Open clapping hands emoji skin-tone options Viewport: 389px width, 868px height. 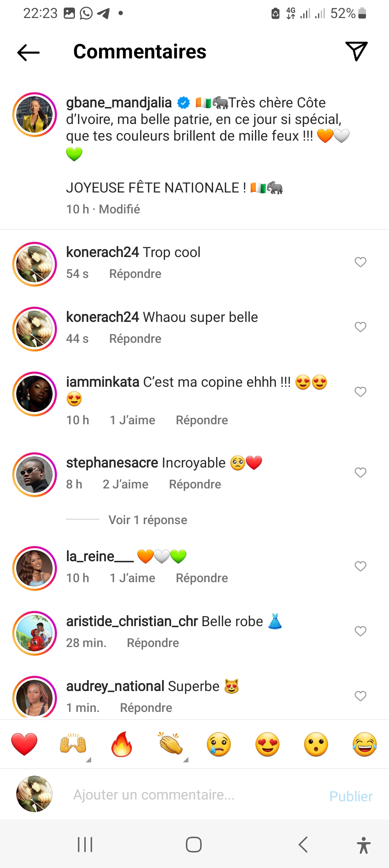[170, 744]
